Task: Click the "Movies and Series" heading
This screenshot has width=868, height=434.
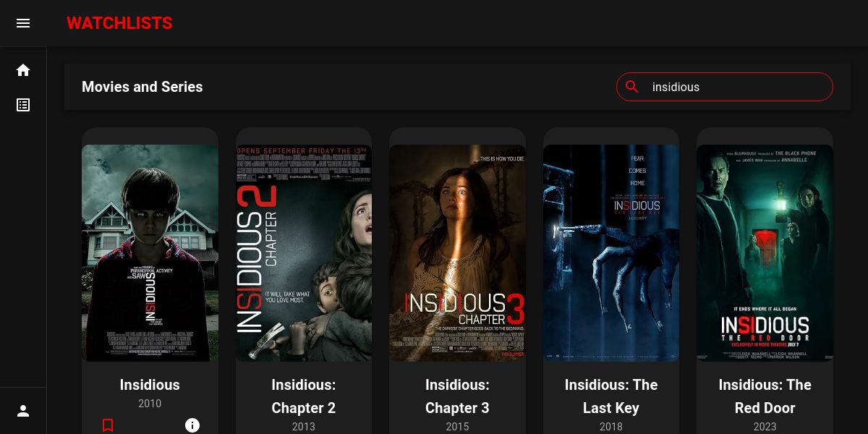Action: pyautogui.click(x=142, y=87)
